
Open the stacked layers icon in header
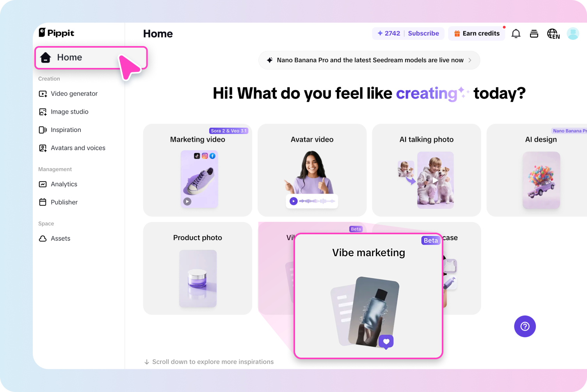[x=534, y=34]
